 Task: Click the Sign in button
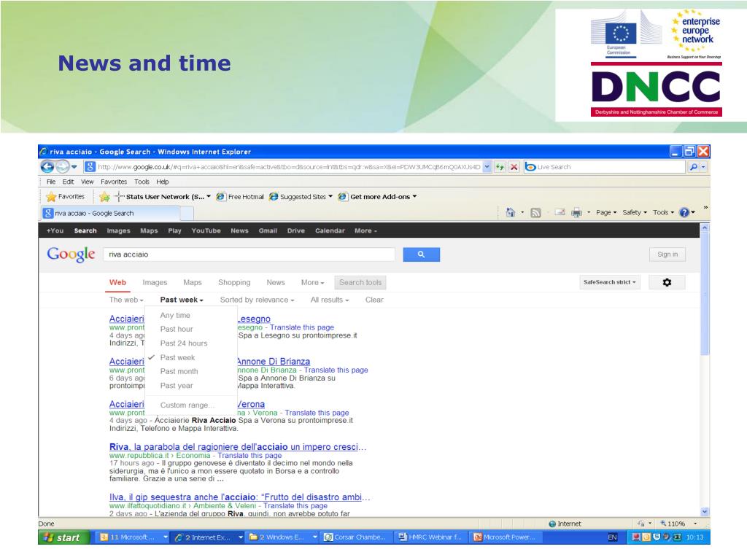tap(667, 254)
